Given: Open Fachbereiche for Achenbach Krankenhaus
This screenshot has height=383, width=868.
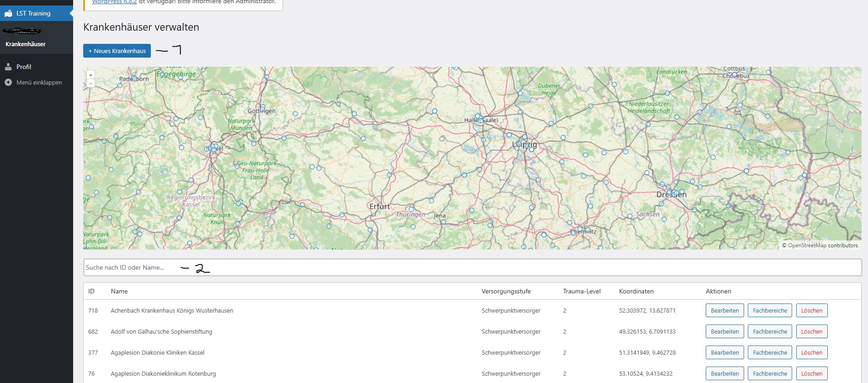Looking at the screenshot, I should [x=770, y=310].
